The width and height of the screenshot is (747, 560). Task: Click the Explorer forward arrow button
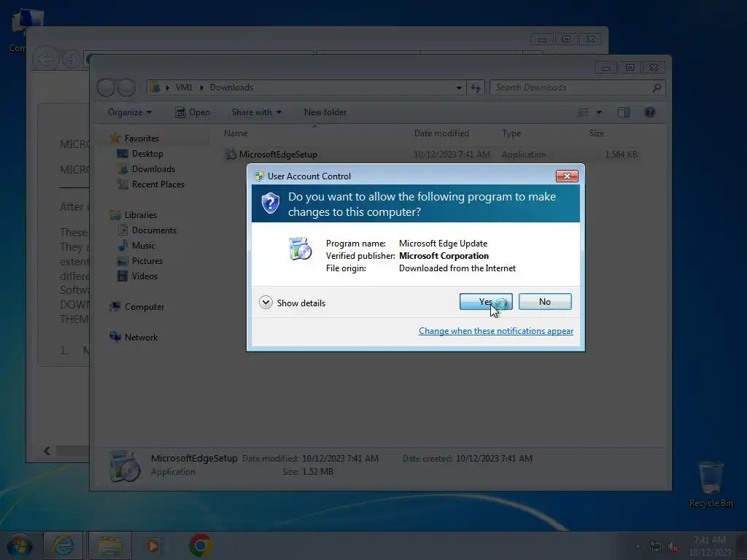tap(126, 87)
